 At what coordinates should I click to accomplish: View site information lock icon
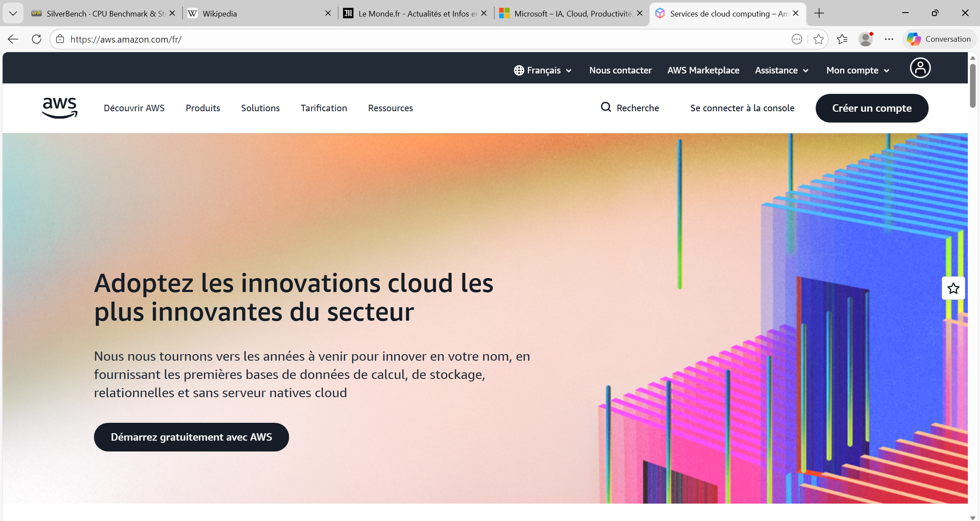pyautogui.click(x=60, y=39)
